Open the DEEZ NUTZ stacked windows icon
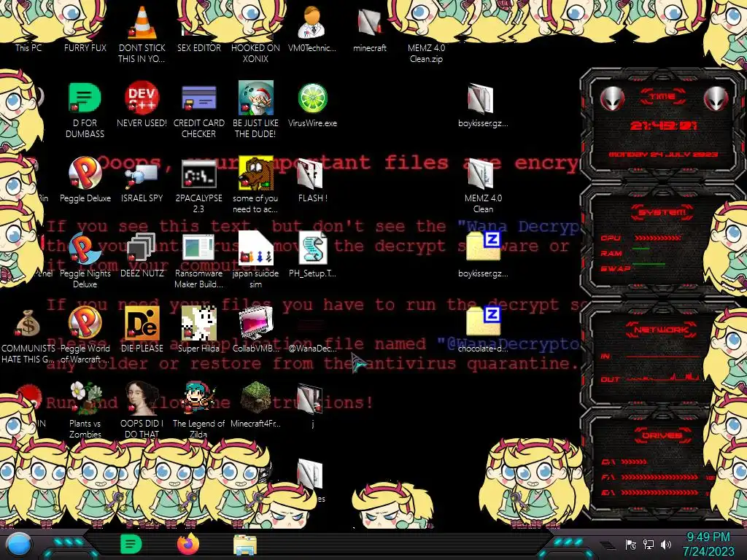Image resolution: width=747 pixels, height=560 pixels. (x=142, y=254)
